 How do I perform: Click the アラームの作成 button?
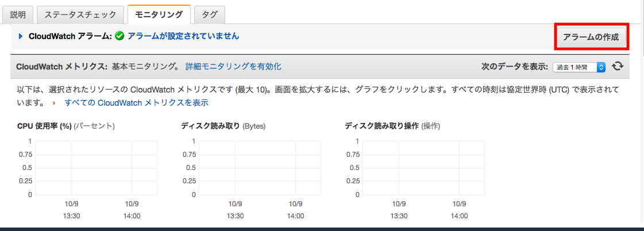pyautogui.click(x=591, y=37)
